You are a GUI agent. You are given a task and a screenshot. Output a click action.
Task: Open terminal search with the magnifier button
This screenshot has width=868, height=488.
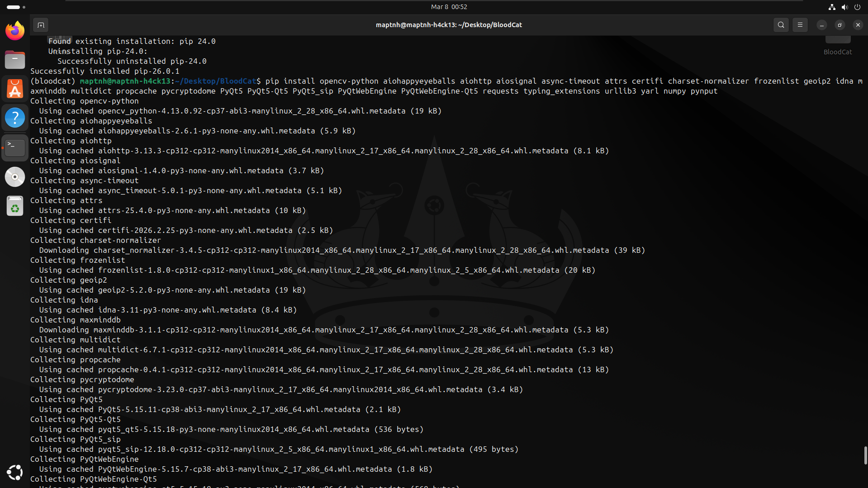781,25
